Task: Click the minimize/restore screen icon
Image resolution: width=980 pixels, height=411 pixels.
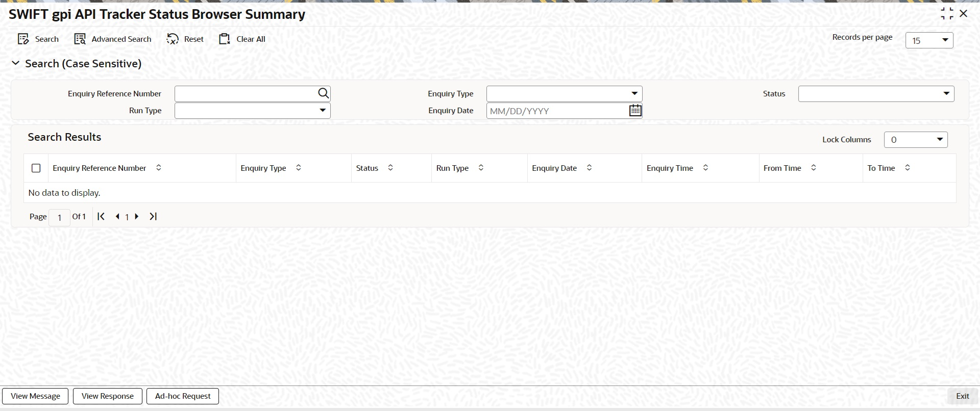Action: pyautogui.click(x=947, y=14)
